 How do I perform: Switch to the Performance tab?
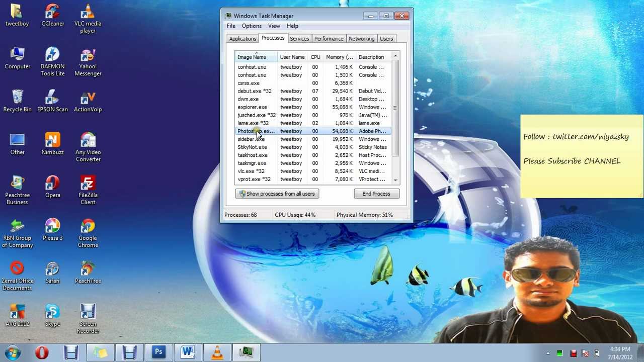[x=329, y=39]
